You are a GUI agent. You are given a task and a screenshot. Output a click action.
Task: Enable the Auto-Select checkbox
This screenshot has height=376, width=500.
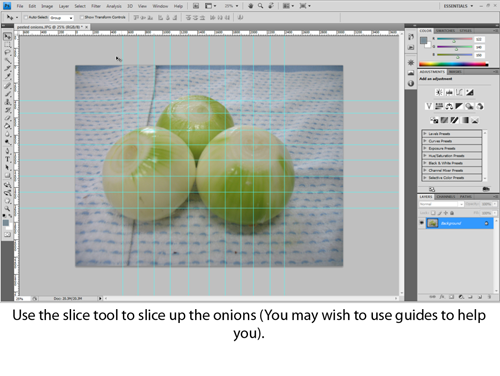pyautogui.click(x=26, y=17)
